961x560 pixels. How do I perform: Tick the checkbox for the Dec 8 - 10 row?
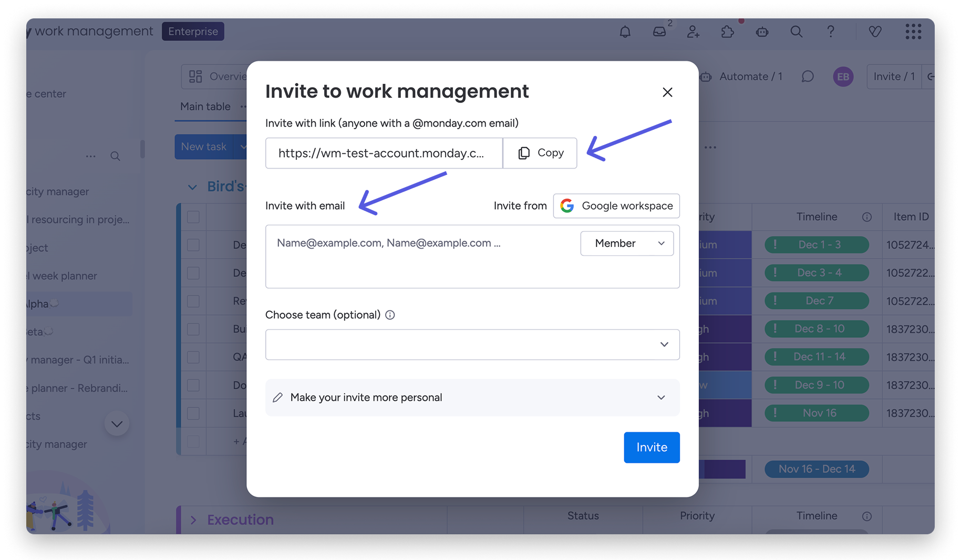click(x=193, y=329)
